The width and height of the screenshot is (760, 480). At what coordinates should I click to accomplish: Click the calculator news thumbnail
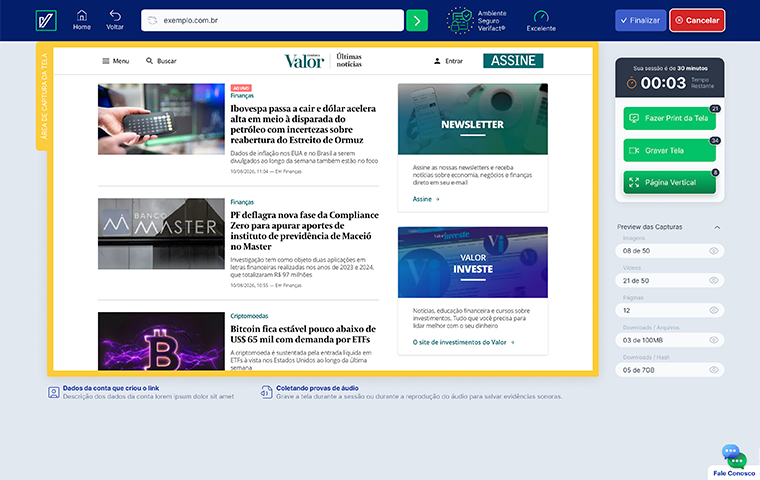pyautogui.click(x=161, y=119)
